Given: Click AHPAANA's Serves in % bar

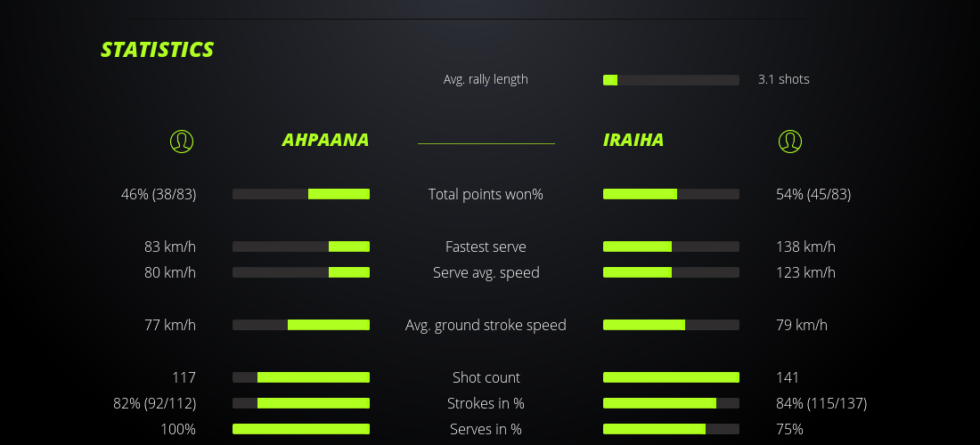Looking at the screenshot, I should tap(301, 429).
